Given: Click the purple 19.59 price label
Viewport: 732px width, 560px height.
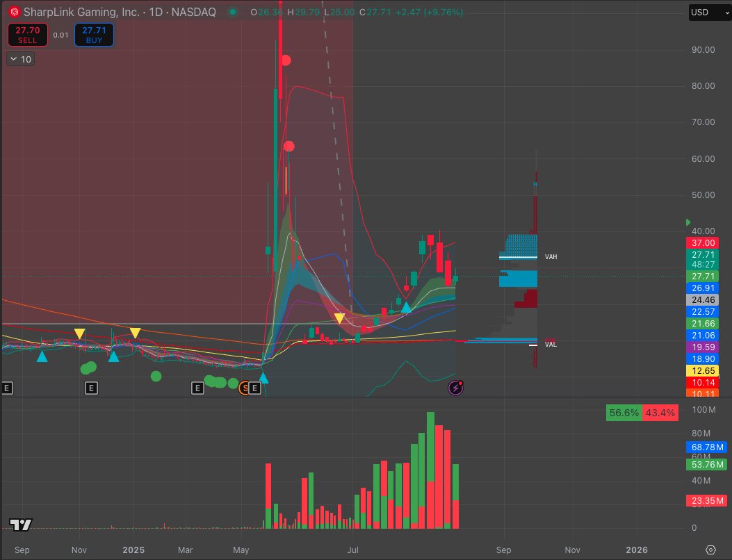Looking at the screenshot, I should pos(703,347).
